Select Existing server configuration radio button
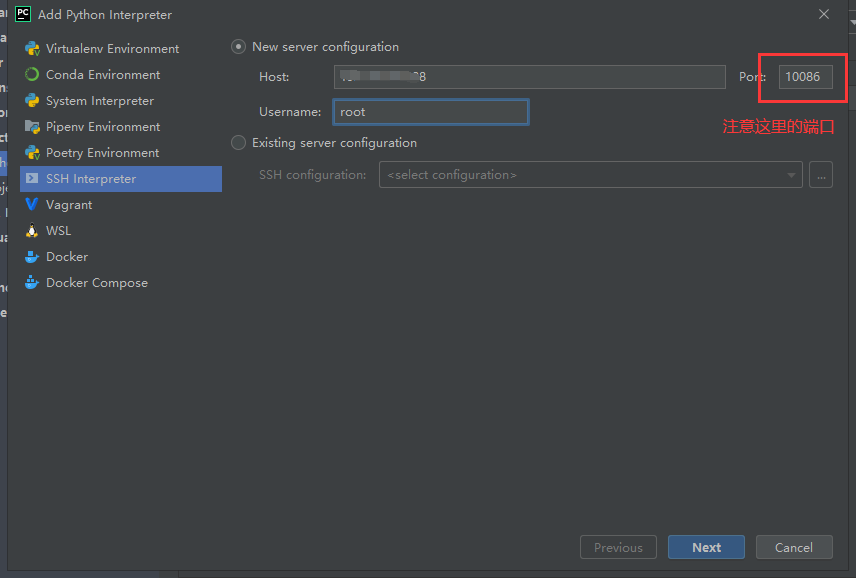 [x=238, y=143]
